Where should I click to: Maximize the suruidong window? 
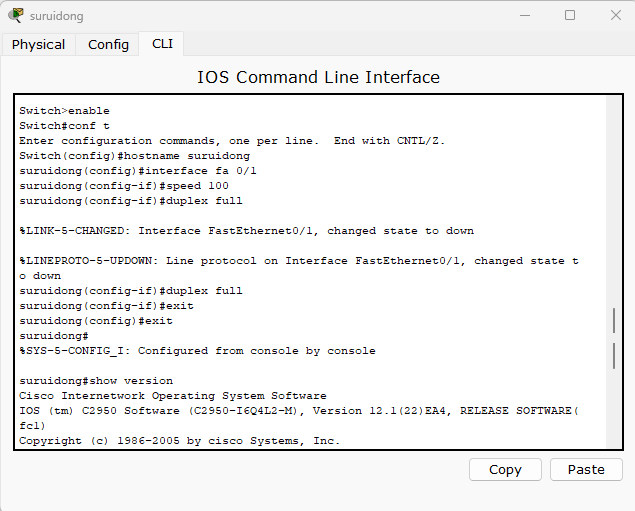(570, 16)
